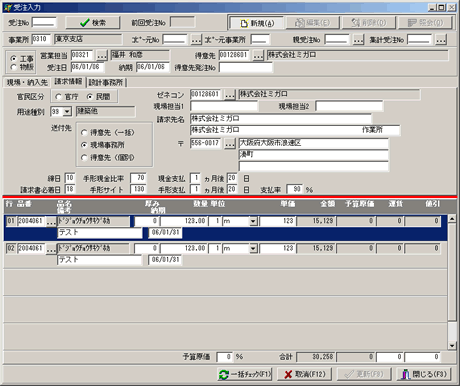Switch to 設計事務所 tab
The image size is (460, 386).
tap(106, 82)
